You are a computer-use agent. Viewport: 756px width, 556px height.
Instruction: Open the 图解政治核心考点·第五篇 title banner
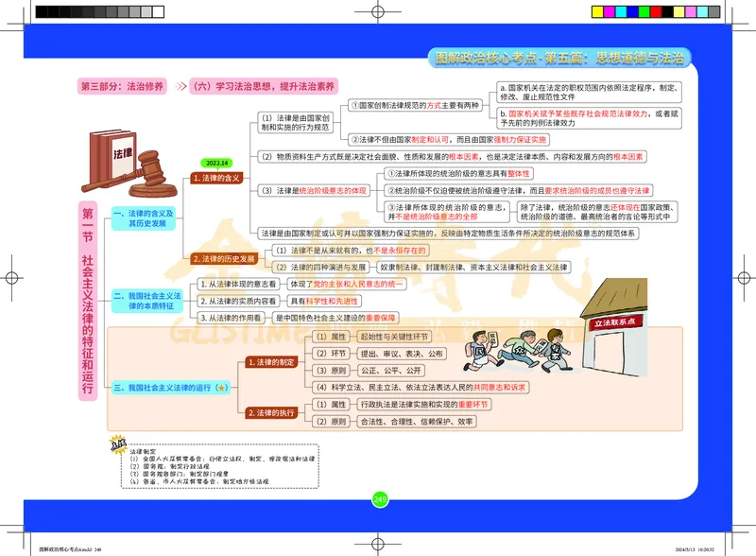[558, 58]
